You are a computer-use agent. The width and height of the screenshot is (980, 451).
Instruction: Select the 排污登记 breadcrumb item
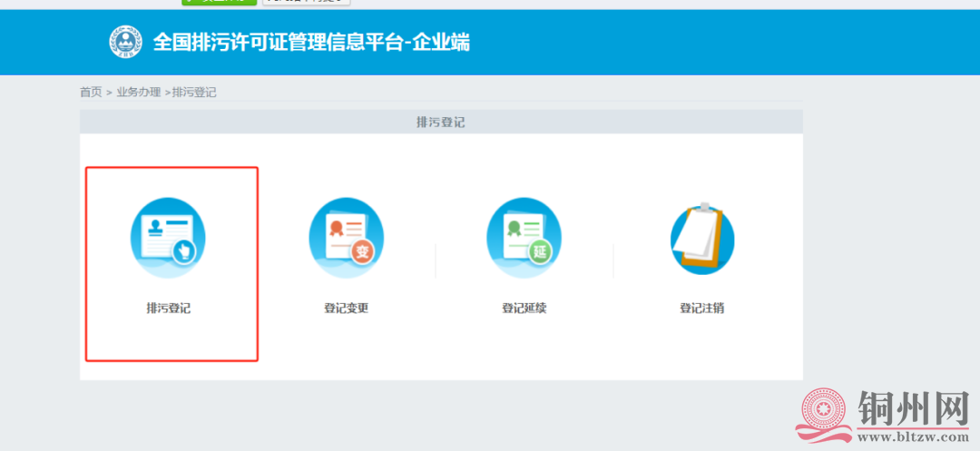194,93
